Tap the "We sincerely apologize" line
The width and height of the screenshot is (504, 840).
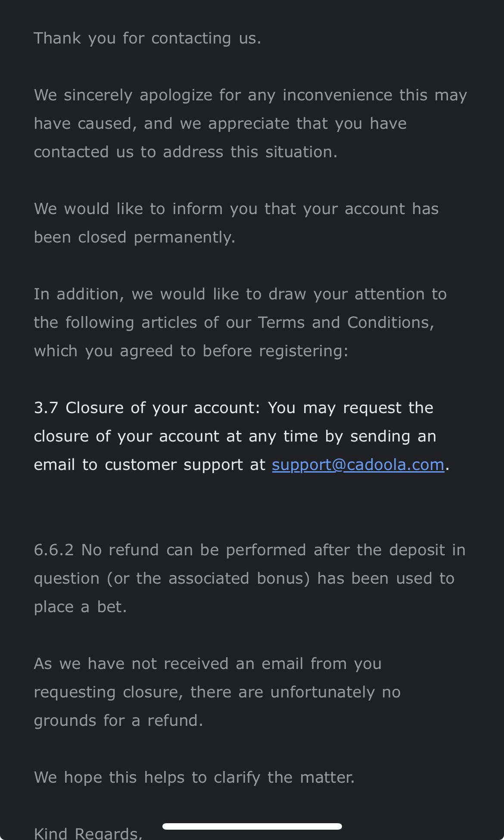250,95
